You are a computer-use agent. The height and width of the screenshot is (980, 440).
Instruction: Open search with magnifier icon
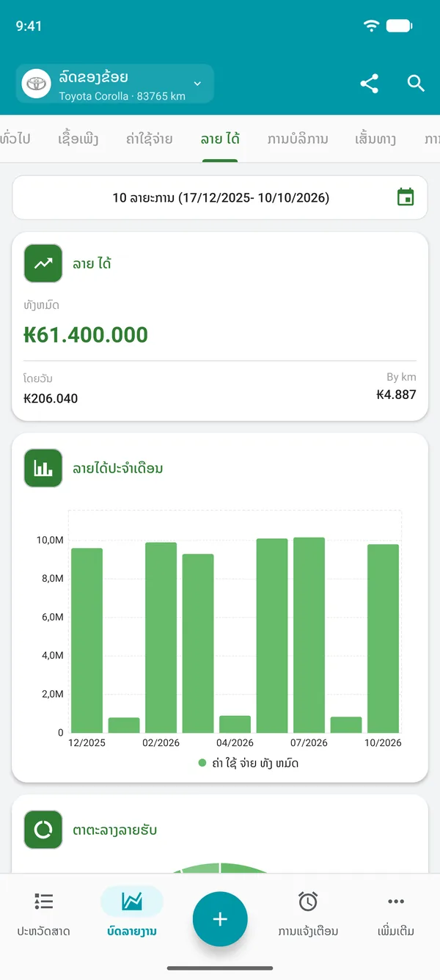(x=416, y=83)
